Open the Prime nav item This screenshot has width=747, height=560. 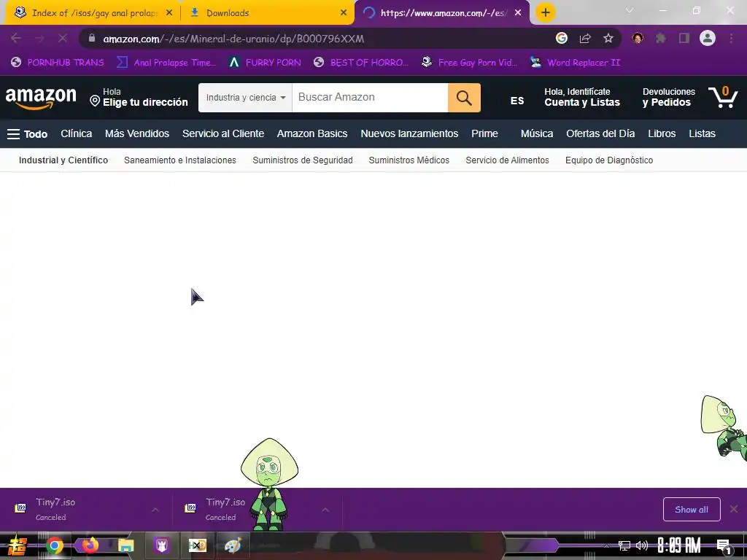[484, 134]
